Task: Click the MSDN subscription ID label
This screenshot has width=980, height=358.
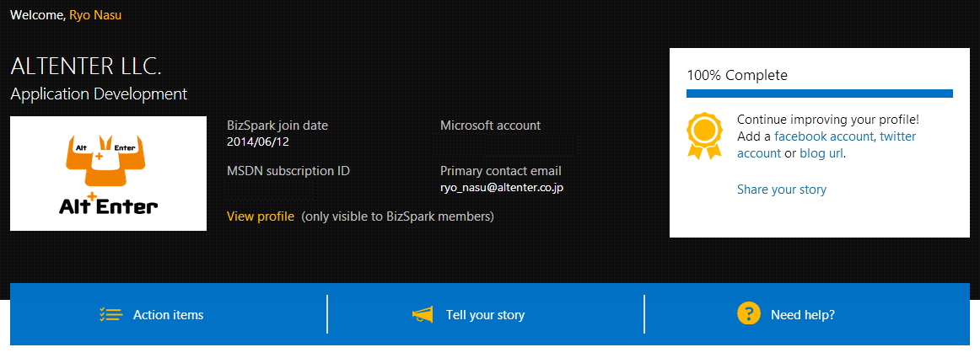Action: 288,171
